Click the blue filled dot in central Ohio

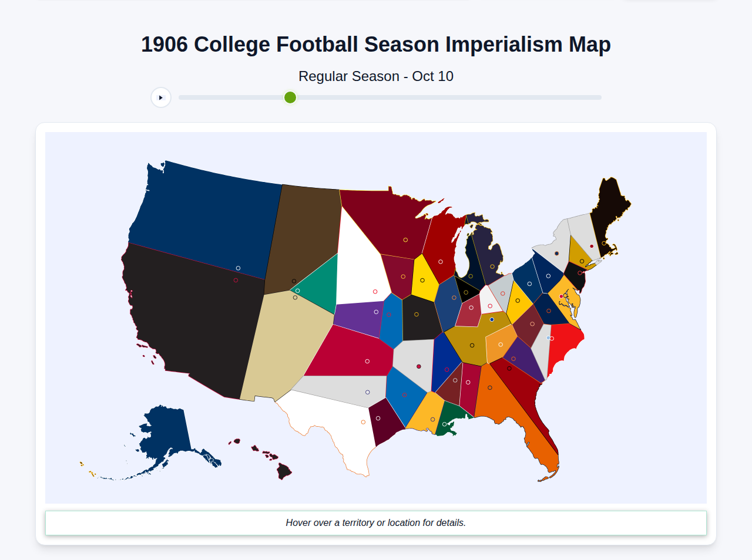[x=491, y=320]
